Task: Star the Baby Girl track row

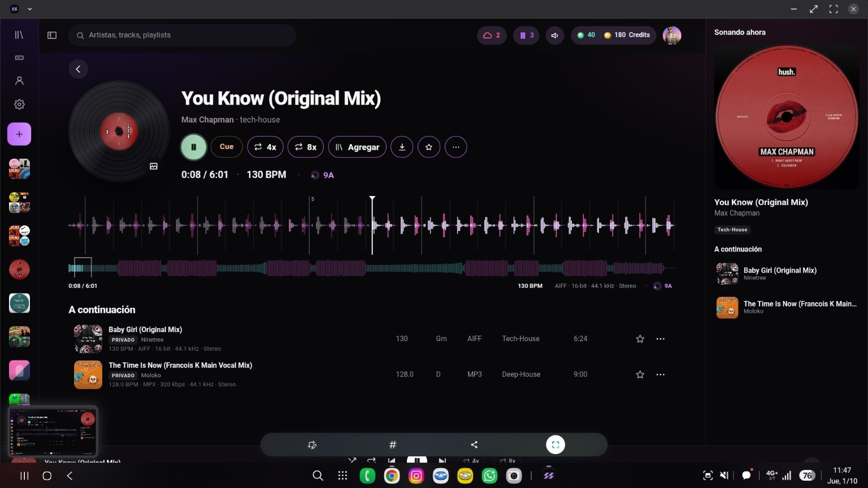Action: 640,339
